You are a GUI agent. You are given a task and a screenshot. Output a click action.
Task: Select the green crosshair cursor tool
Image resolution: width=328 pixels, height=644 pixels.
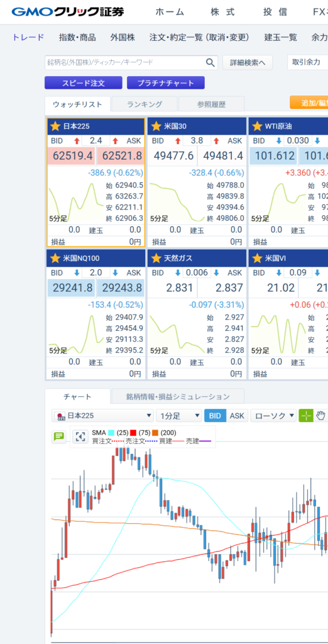point(306,415)
